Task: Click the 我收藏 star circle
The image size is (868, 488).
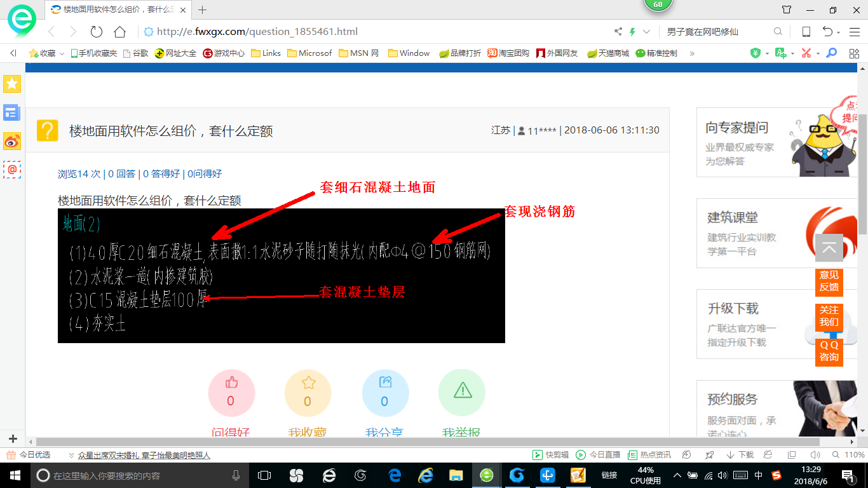Action: [x=308, y=393]
